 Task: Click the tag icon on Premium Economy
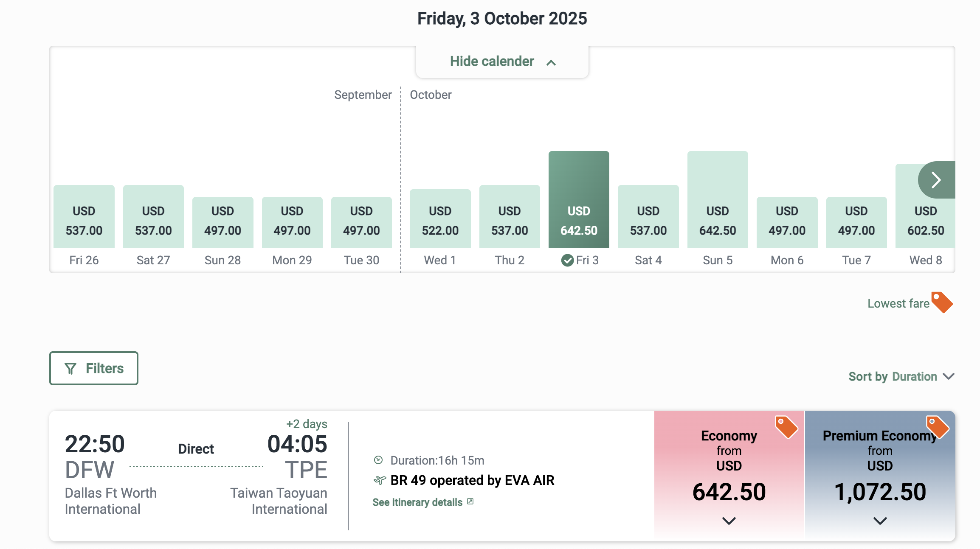pyautogui.click(x=938, y=427)
